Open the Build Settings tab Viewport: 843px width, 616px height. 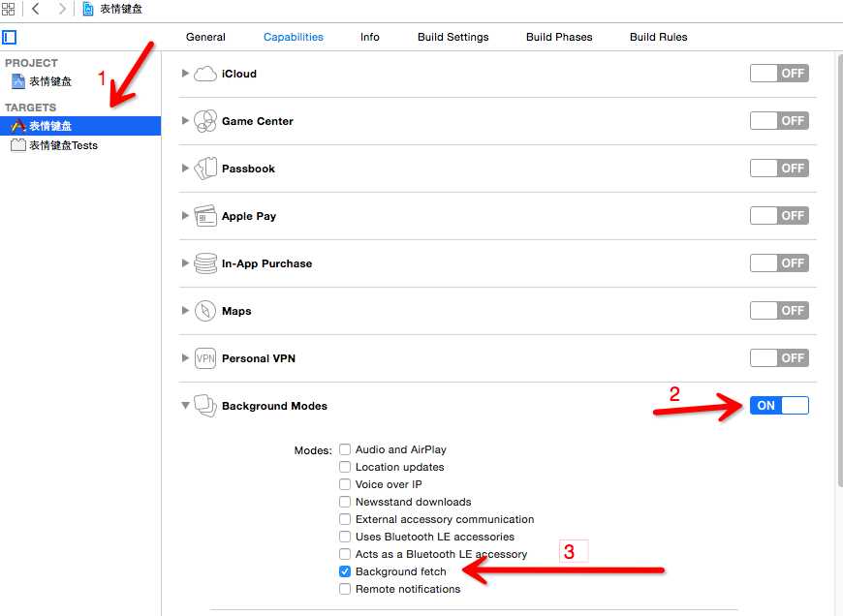click(x=453, y=37)
